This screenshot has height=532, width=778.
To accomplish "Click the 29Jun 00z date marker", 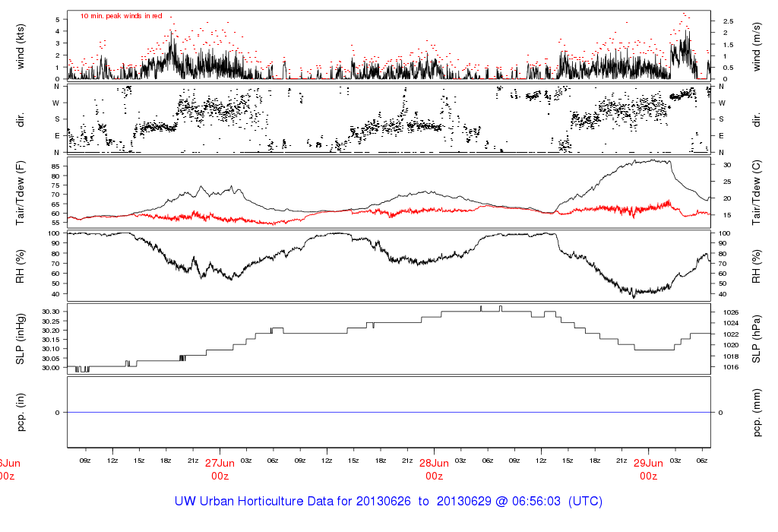I will point(648,468).
